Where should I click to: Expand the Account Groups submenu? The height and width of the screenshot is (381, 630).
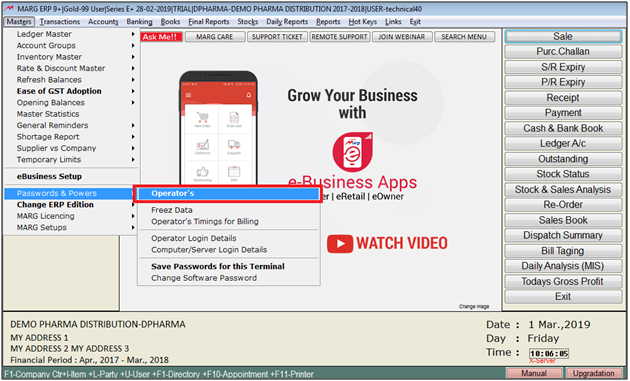tap(72, 45)
